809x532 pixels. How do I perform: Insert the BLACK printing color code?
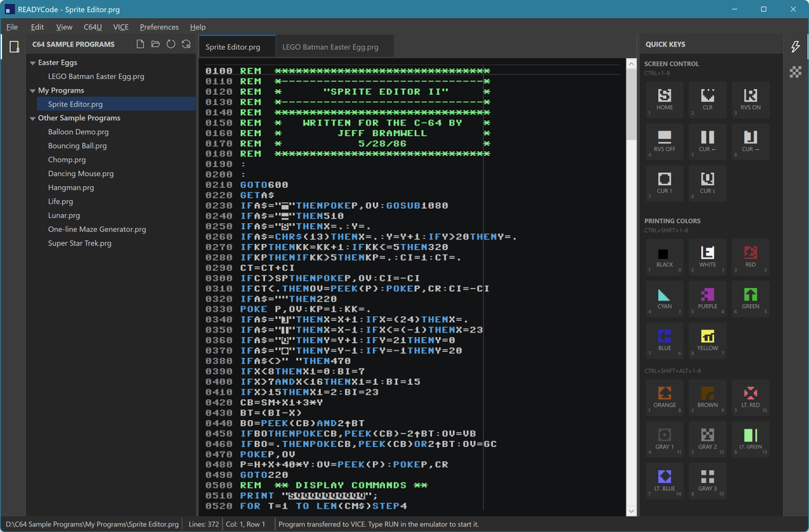click(665, 258)
